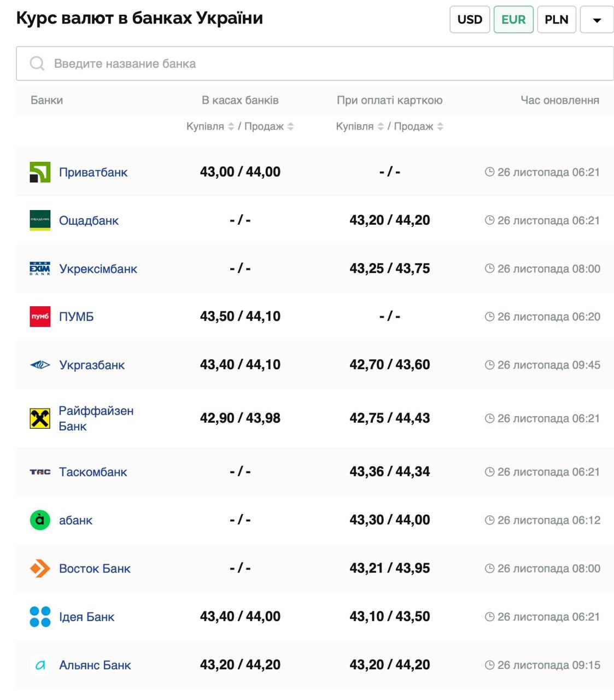Open the Альянс Банк link
The width and height of the screenshot is (614, 700).
pyautogui.click(x=95, y=665)
